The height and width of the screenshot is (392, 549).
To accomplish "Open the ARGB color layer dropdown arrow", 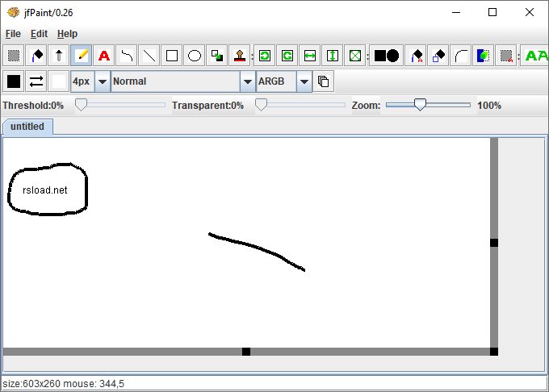I will point(304,81).
